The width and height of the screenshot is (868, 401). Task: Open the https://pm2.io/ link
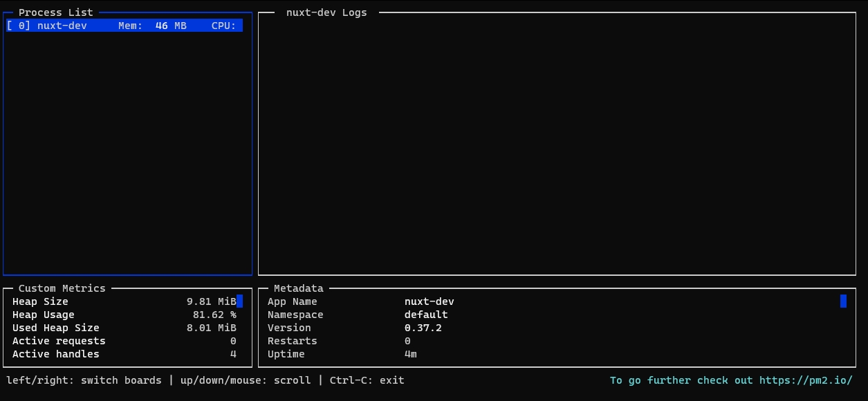pos(806,380)
